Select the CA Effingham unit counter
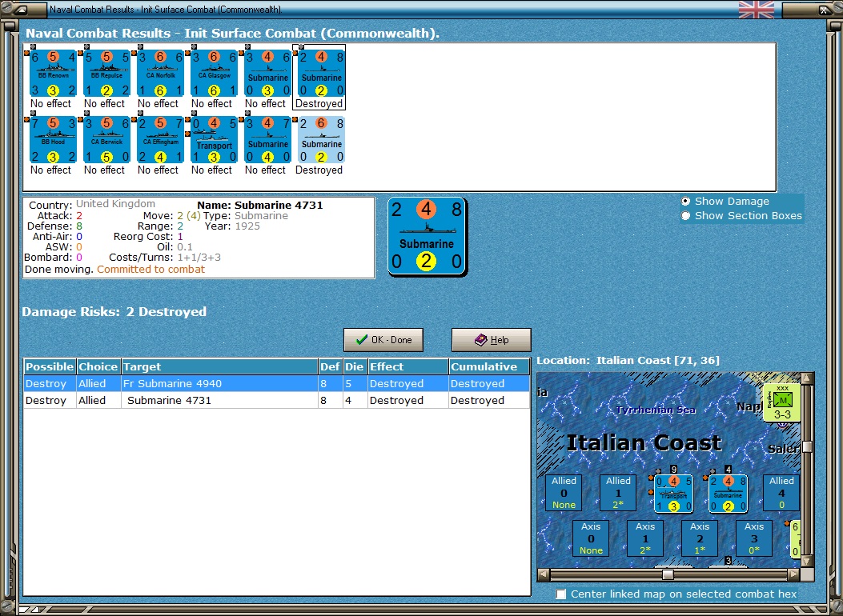 (x=160, y=140)
